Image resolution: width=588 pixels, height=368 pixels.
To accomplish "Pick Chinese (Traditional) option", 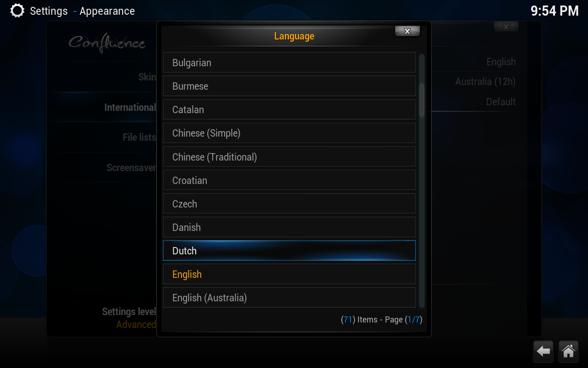I will (x=289, y=157).
